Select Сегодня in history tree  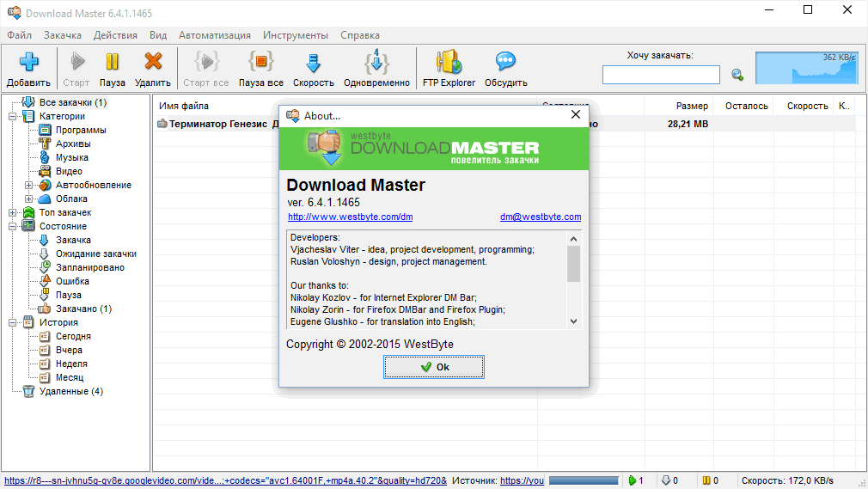point(73,336)
